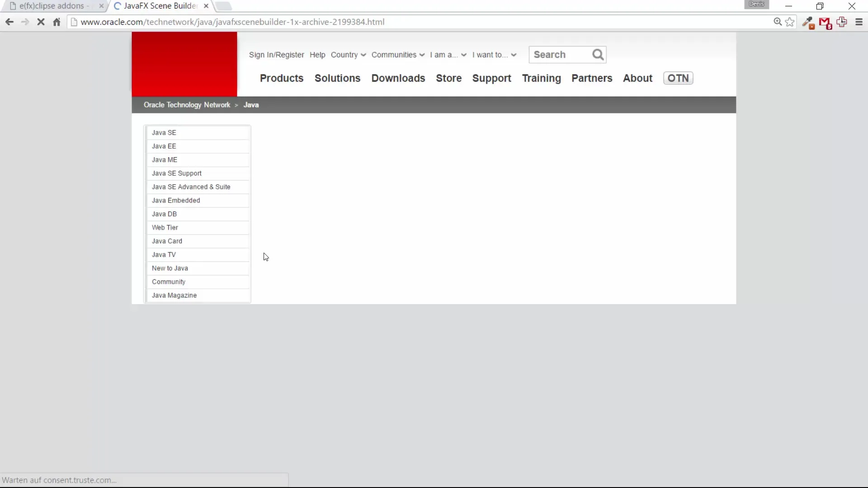The width and height of the screenshot is (868, 488).
Task: Open Web Tier in the sidebar
Action: (198, 228)
